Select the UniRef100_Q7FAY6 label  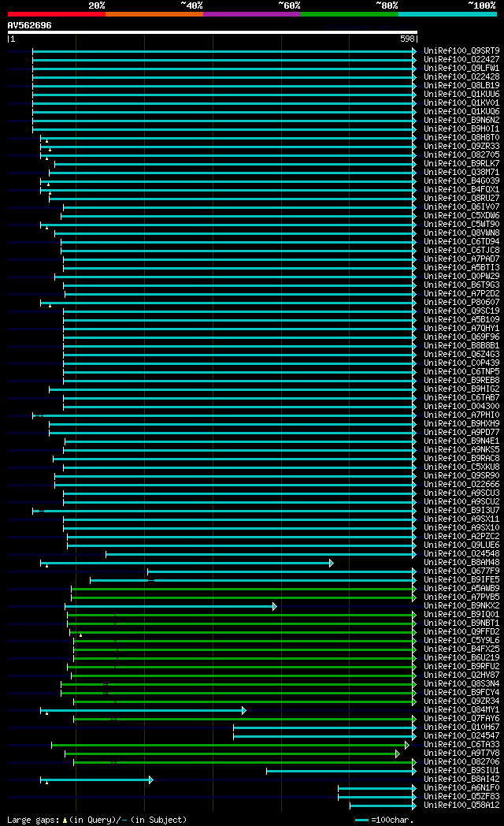(x=462, y=719)
